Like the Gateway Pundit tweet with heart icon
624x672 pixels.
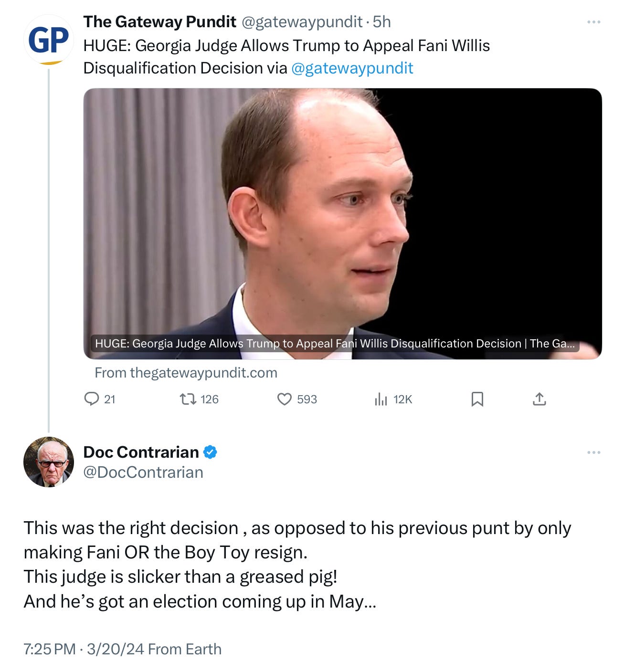[x=285, y=399]
